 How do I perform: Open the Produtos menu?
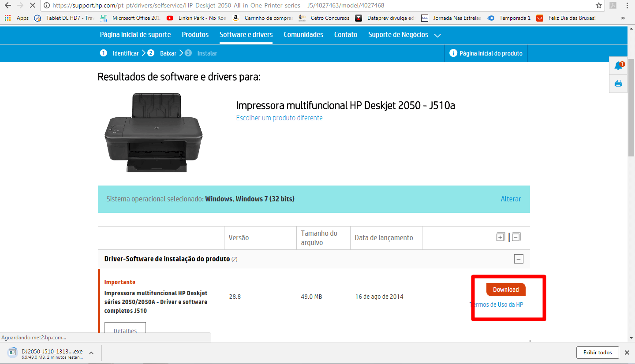[195, 35]
